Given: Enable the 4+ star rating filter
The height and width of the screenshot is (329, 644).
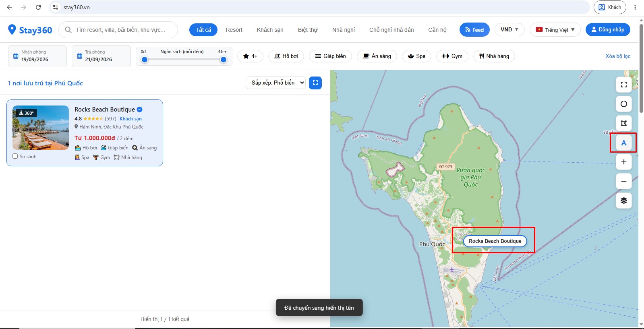Looking at the screenshot, I should click(x=250, y=56).
